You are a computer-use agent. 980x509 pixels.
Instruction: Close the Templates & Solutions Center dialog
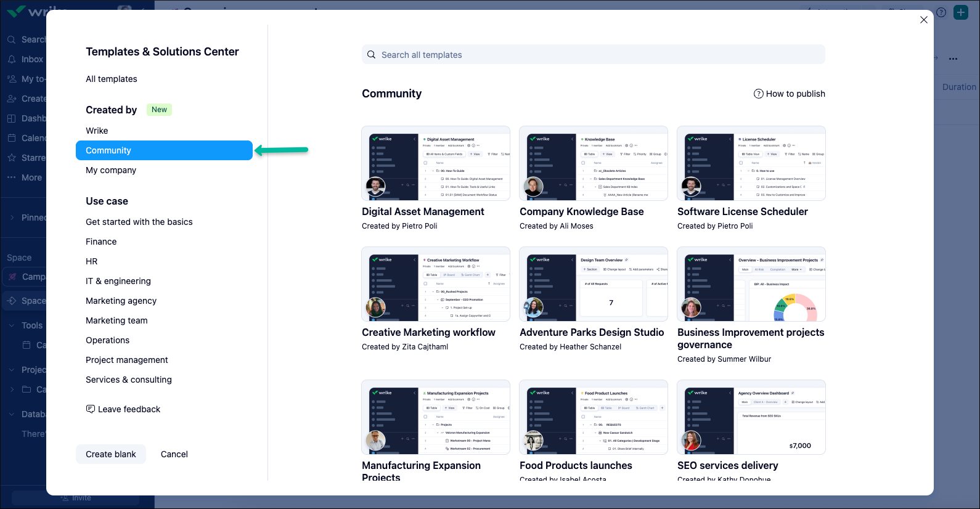(x=923, y=20)
